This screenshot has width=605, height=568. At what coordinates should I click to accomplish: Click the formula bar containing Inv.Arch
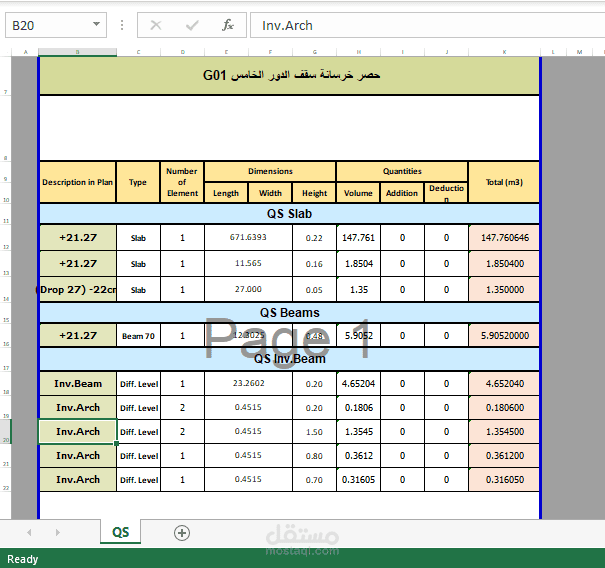tap(428, 25)
